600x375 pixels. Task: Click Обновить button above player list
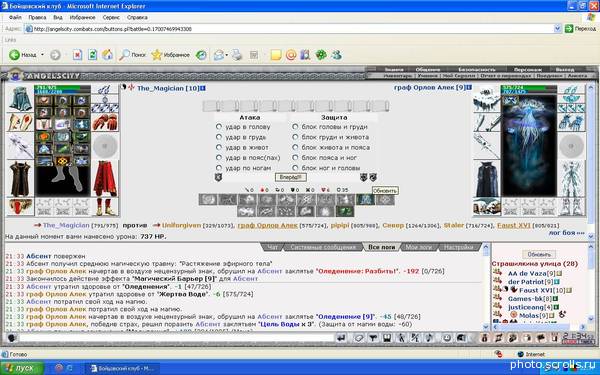pyautogui.click(x=539, y=254)
